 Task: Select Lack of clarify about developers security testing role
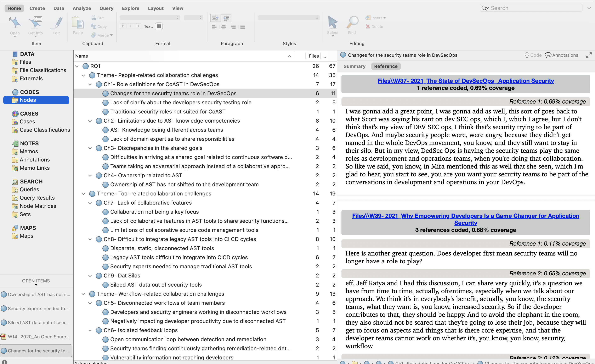click(181, 102)
